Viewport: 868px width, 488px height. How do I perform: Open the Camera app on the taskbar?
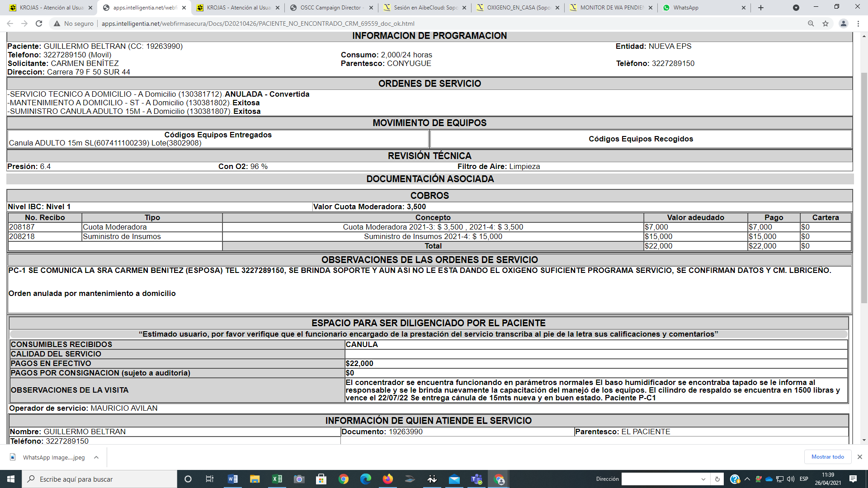(299, 479)
